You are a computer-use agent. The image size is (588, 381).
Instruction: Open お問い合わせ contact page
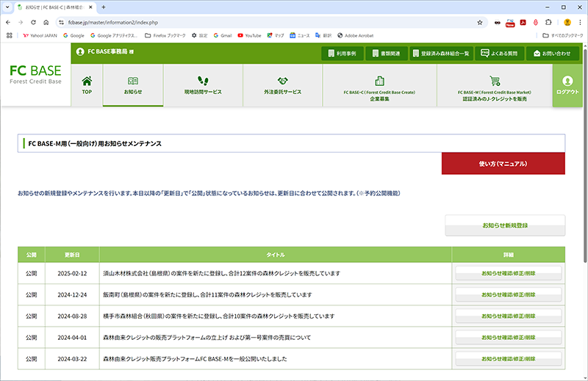(x=553, y=54)
